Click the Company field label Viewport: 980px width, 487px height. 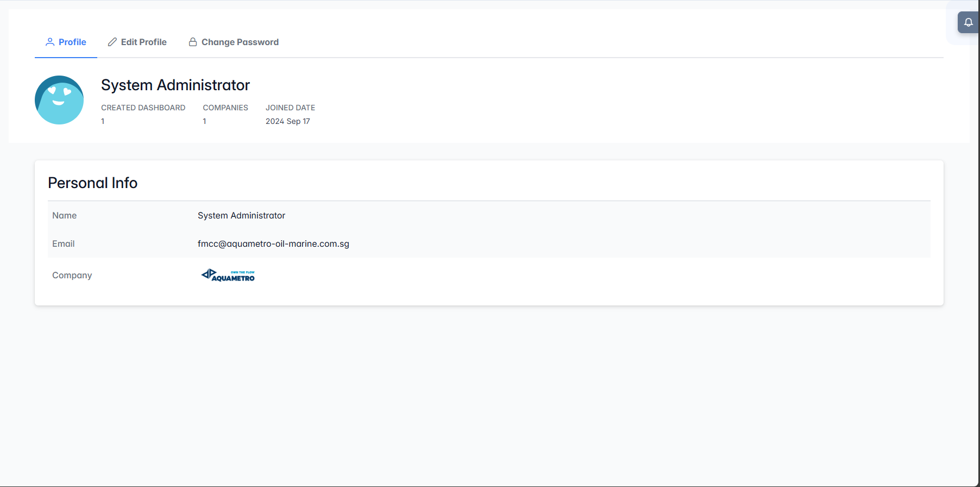[x=72, y=276]
